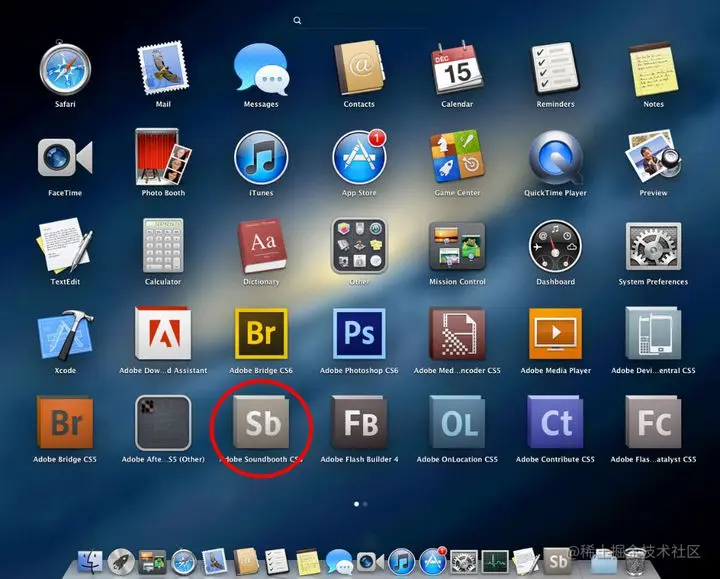Open Activity Monitor from the Dock

pyautogui.click(x=495, y=562)
